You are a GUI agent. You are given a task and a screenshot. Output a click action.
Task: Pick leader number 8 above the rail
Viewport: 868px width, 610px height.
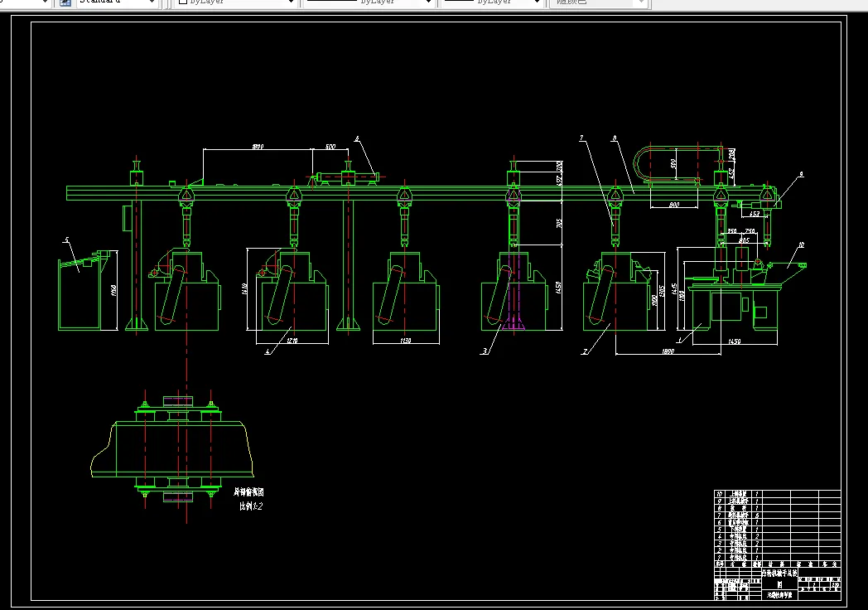[615, 138]
